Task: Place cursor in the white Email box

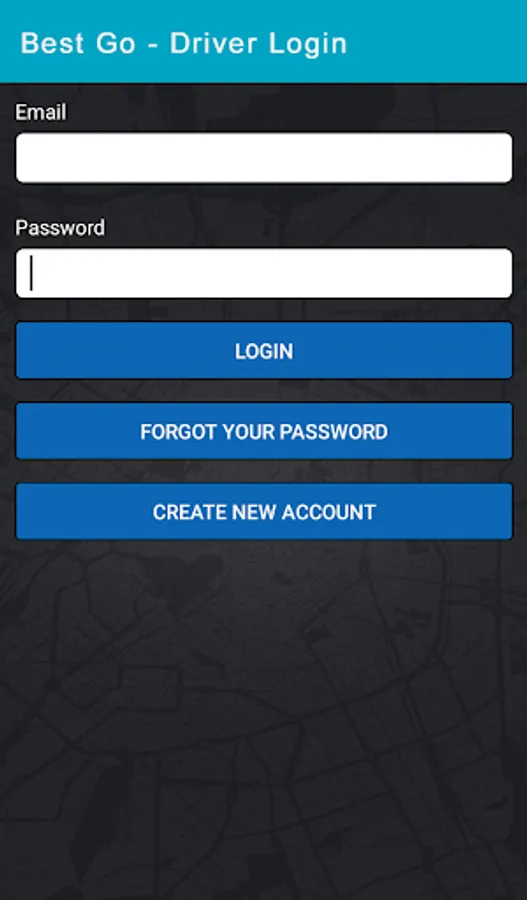Action: 264,158
